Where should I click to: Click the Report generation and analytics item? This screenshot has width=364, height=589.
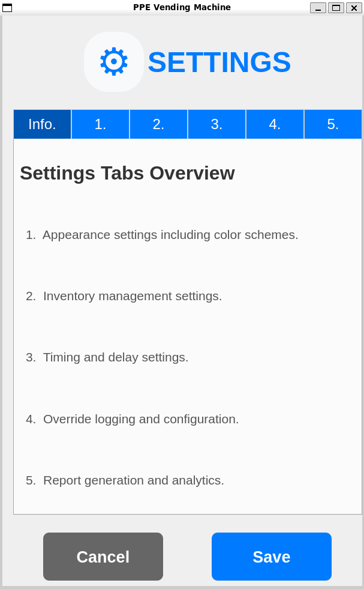point(125,480)
